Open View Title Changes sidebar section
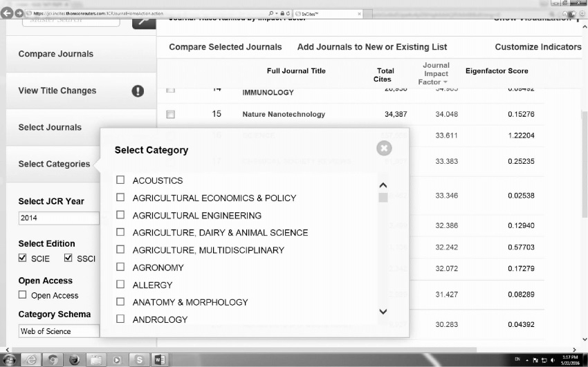Viewport: 588px width, 367px height. (x=81, y=91)
